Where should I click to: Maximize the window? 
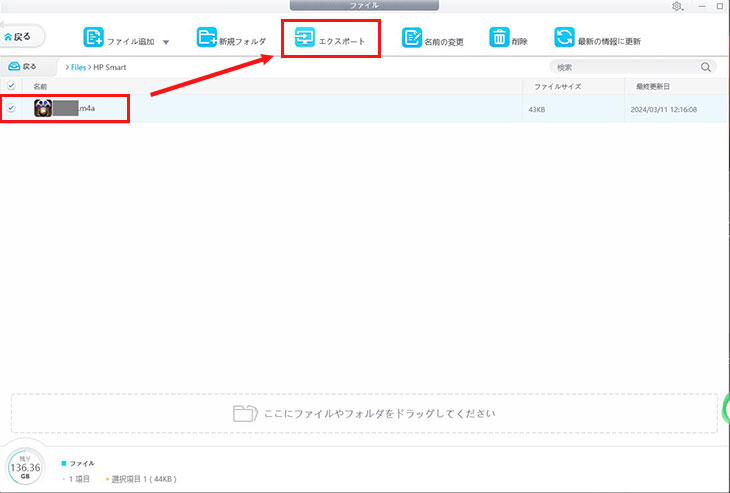tap(720, 7)
